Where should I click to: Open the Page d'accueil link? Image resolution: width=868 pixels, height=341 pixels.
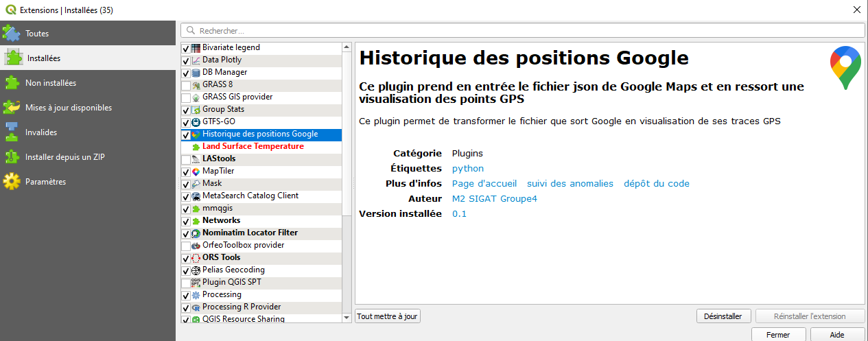point(484,183)
